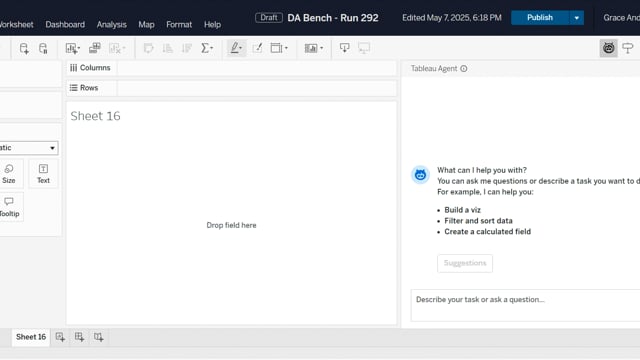Click the workbook title DA Bench - Run 292
The width and height of the screenshot is (640, 360).
(333, 18)
